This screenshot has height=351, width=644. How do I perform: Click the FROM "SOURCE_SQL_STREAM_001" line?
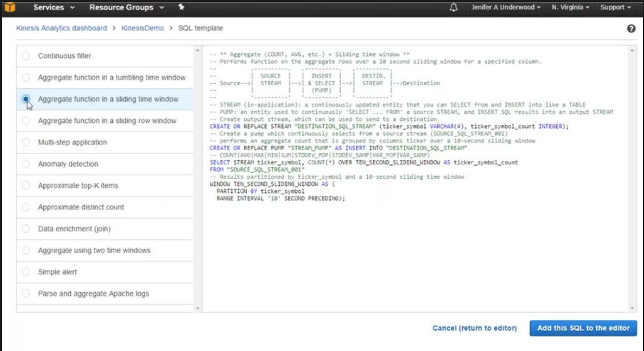257,170
